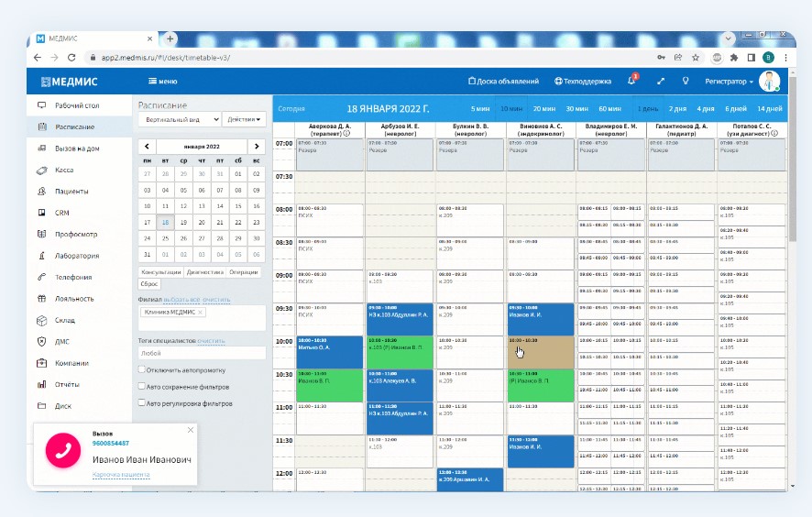The width and height of the screenshot is (812, 517).
Task: Open the меню hamburger menu
Action: click(x=162, y=82)
